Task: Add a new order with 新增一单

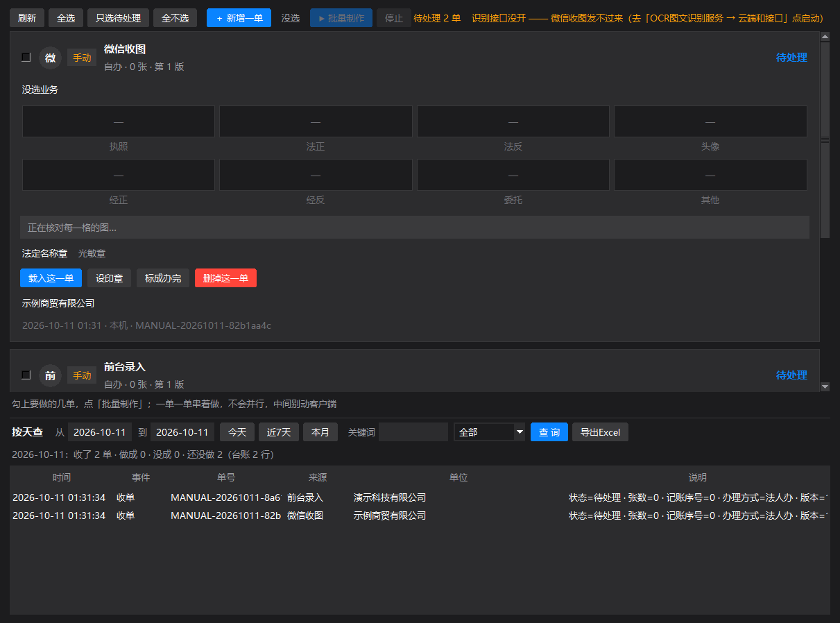Action: pos(239,18)
